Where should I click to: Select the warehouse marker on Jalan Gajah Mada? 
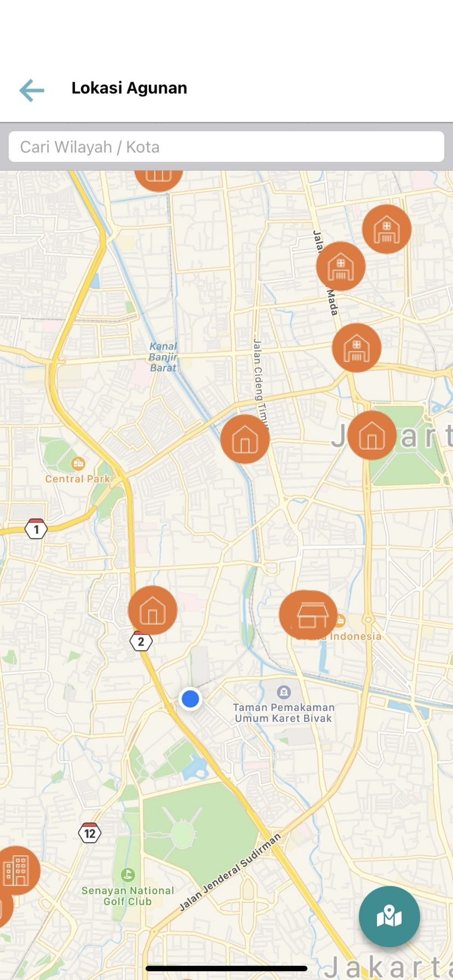341,266
